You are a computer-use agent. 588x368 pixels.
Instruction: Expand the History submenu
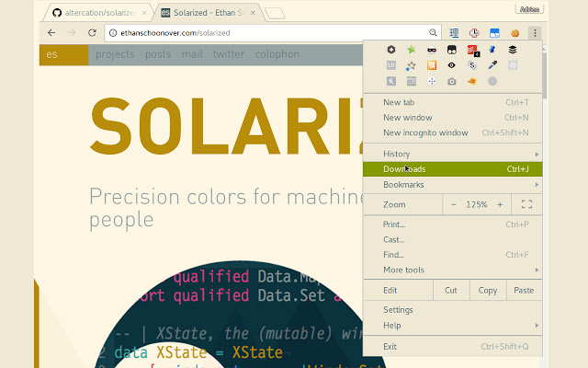pos(453,154)
